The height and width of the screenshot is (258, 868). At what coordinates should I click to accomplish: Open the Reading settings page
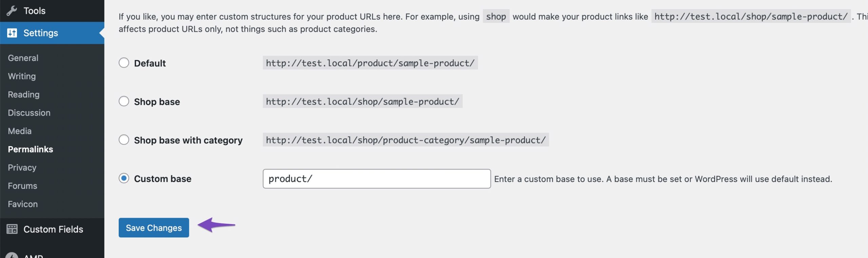(24, 95)
